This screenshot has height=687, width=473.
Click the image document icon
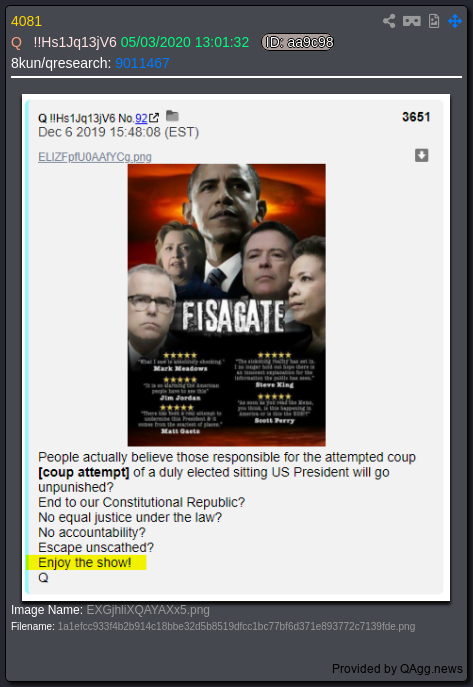(x=434, y=21)
